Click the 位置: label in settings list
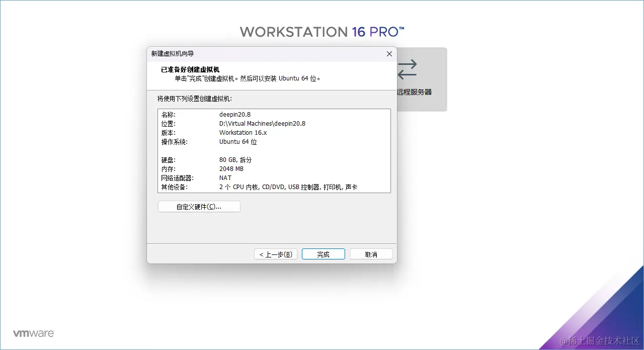This screenshot has height=350, width=644. 169,124
